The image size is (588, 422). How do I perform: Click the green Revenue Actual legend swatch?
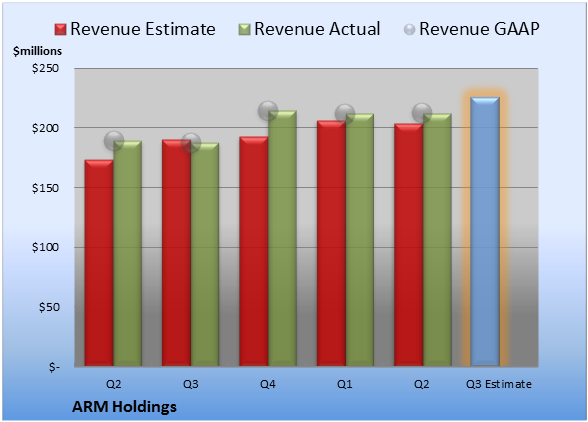pyautogui.click(x=244, y=30)
